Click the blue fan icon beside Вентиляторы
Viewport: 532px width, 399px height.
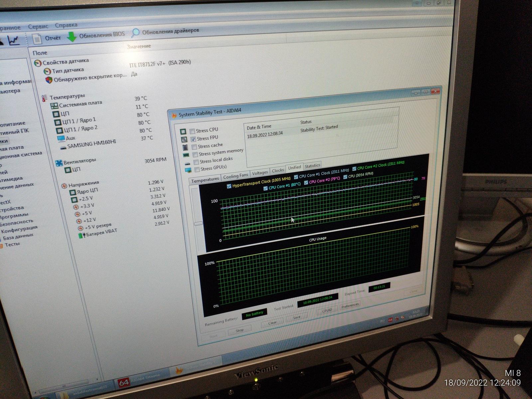pyautogui.click(x=59, y=163)
